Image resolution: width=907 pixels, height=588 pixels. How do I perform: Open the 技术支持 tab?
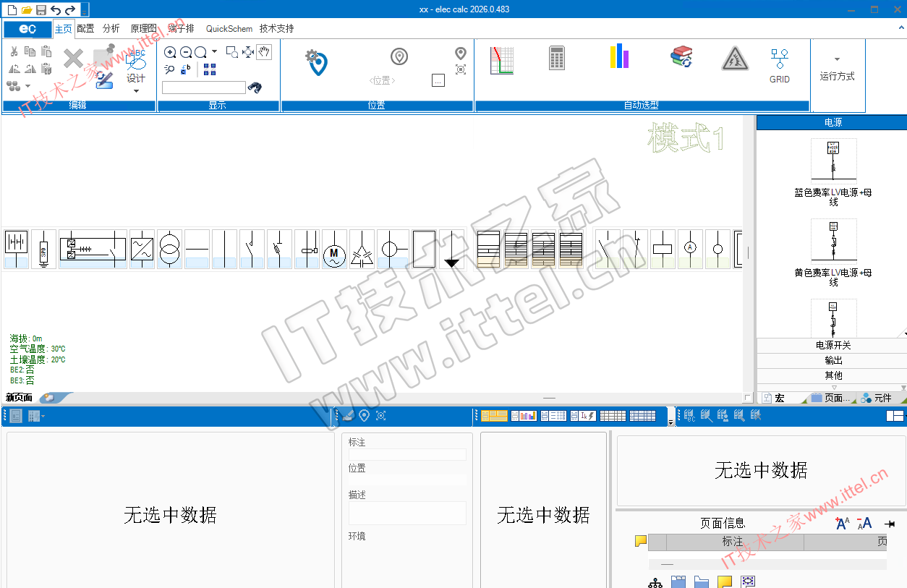click(276, 29)
